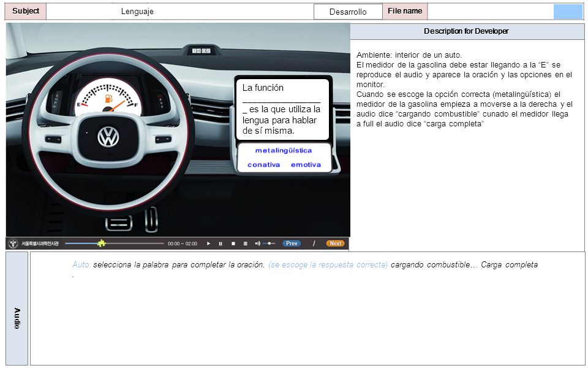The image size is (588, 368).
Task: Choose the answer 'conativa'
Action: [x=263, y=165]
